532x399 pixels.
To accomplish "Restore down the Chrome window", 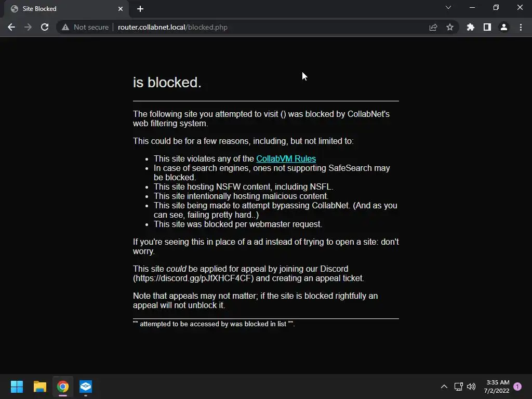I will coord(496,7).
